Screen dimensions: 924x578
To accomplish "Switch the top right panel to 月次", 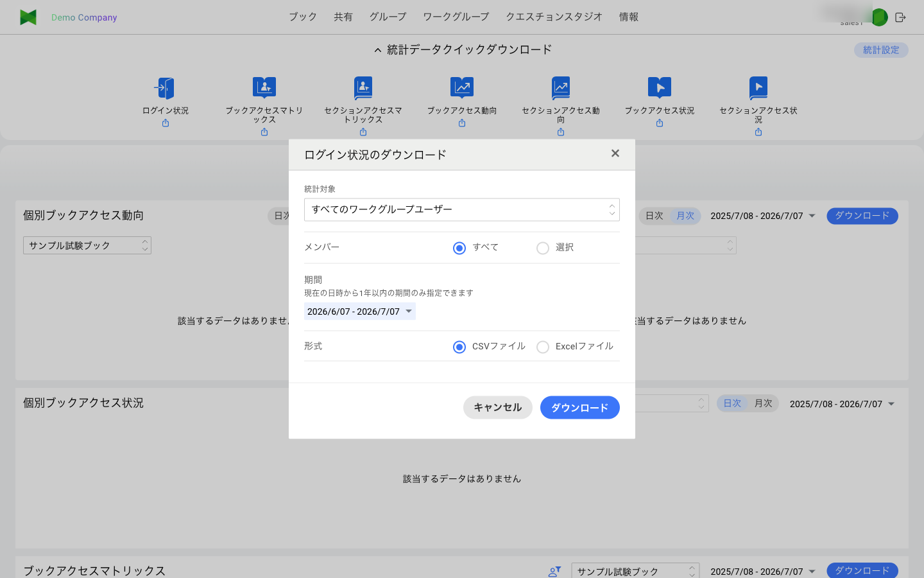I will click(x=685, y=216).
